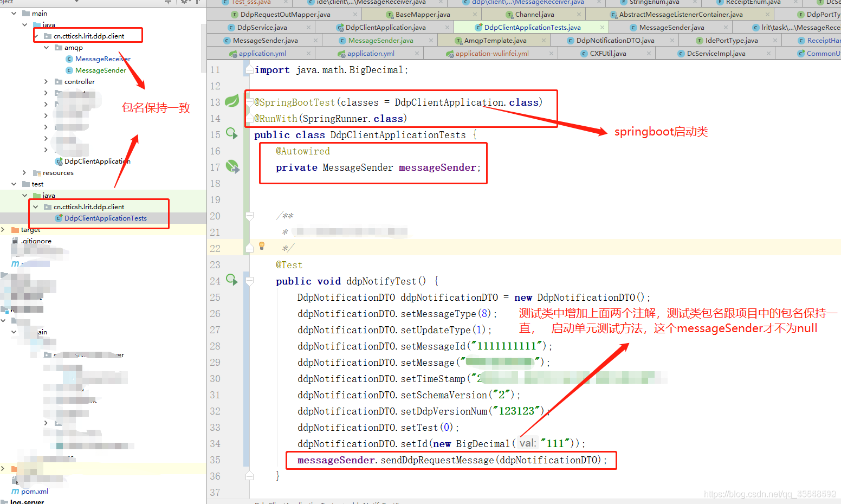841x504 pixels.
Task: Click the MessageReceiver class icon in project tree
Action: click(69, 59)
